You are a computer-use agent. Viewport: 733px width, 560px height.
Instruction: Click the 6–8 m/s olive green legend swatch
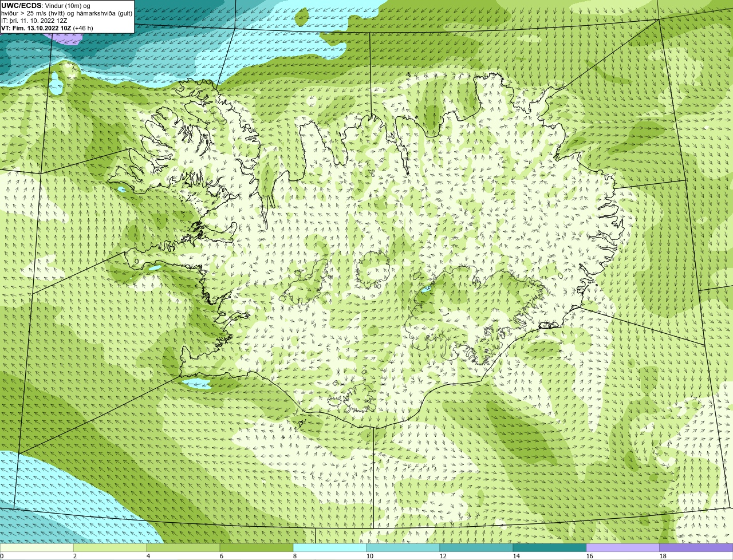click(257, 548)
